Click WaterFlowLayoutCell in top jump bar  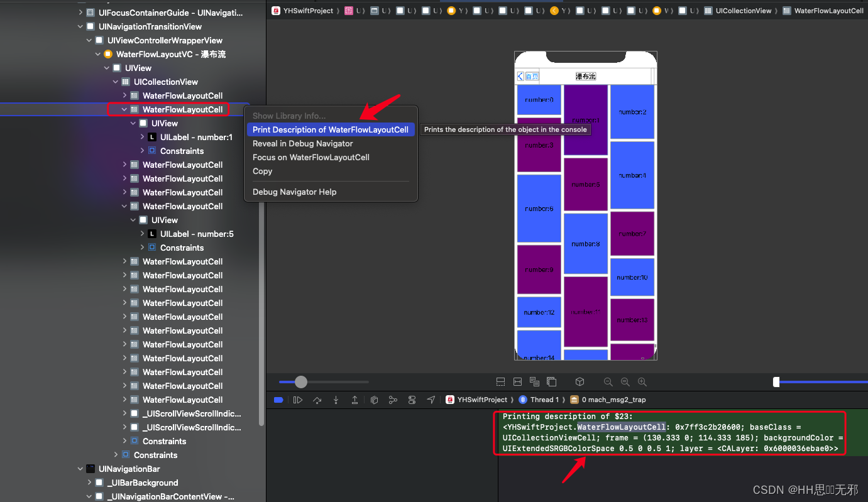[823, 11]
